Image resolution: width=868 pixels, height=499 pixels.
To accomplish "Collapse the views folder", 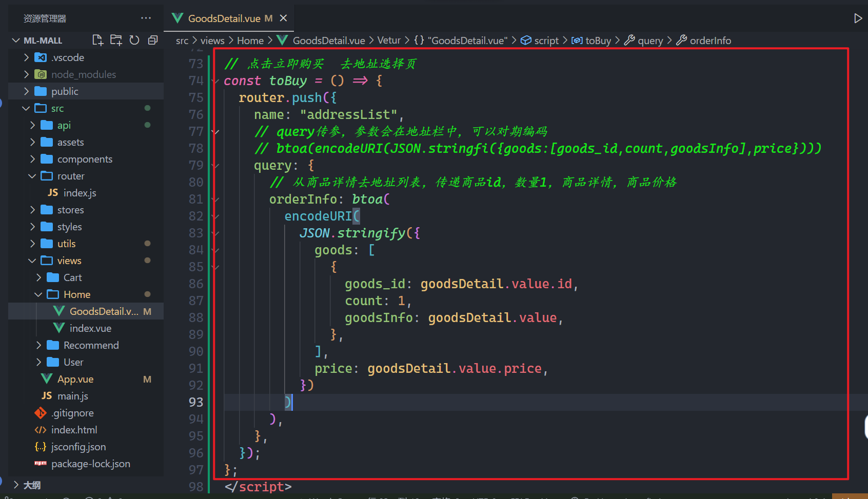I will [x=33, y=261].
